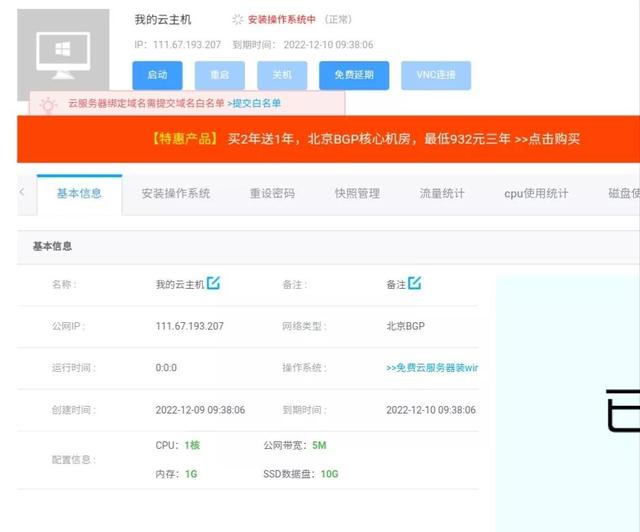Click the 运行时间 value 0:0:0
640x532 pixels.
coord(166,368)
